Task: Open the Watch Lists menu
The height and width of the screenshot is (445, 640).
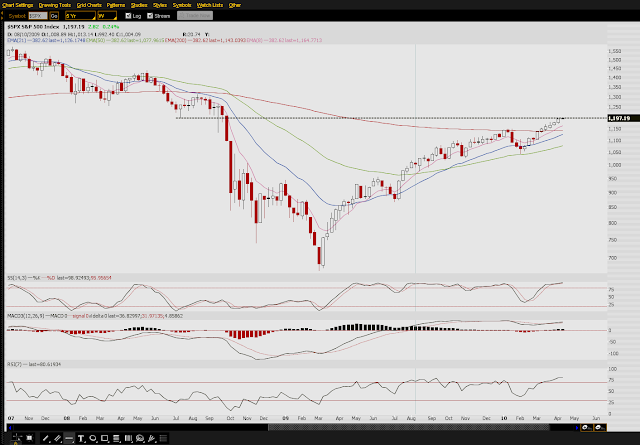Action: coord(210,5)
